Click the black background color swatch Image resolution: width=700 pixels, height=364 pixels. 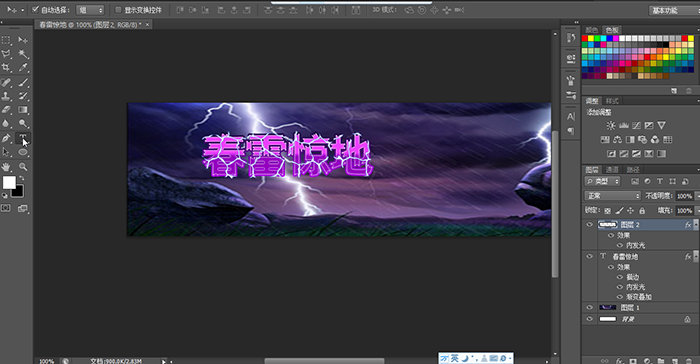(18, 192)
